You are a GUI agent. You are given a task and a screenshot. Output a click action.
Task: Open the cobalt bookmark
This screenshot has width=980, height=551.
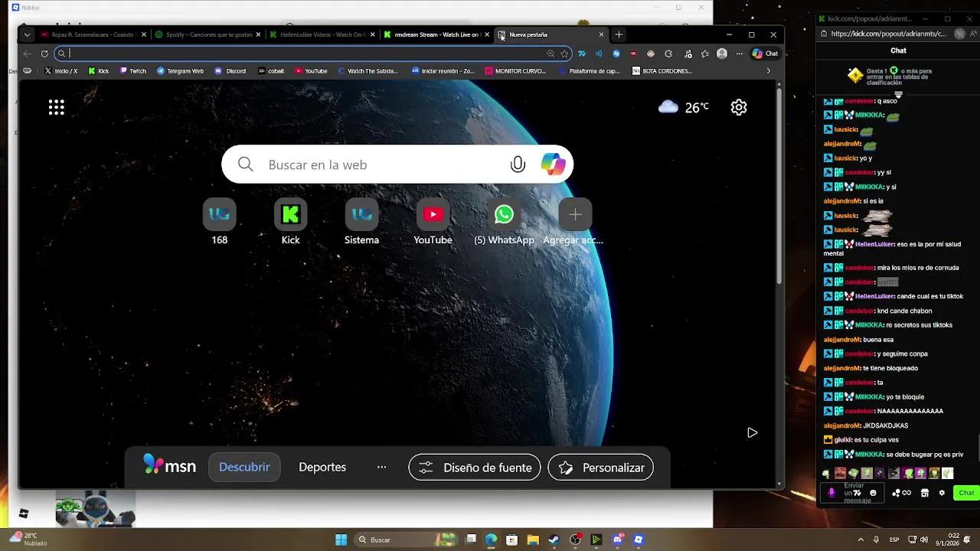click(271, 71)
